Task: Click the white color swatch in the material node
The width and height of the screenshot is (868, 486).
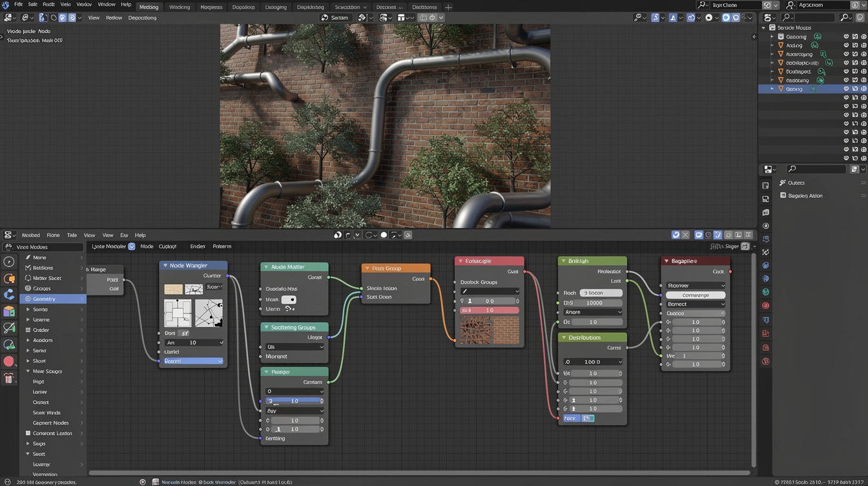Action: click(x=289, y=299)
